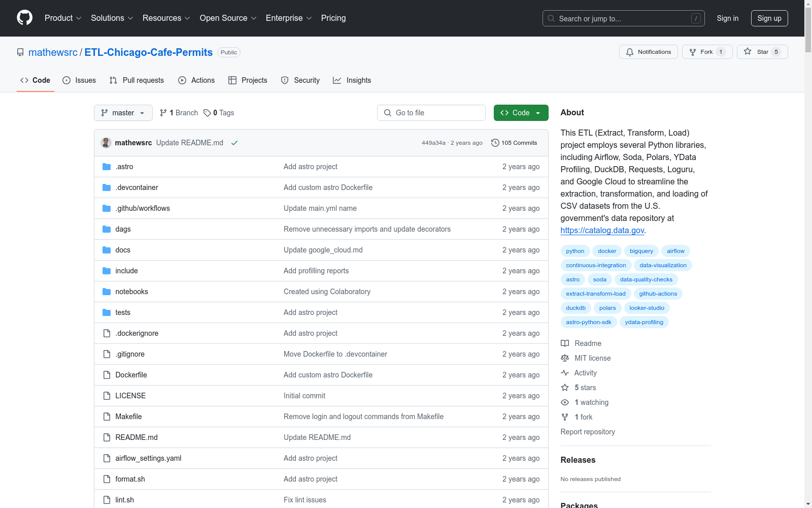The image size is (812, 508).
Task: Expand the Open Source menu
Action: (228, 18)
